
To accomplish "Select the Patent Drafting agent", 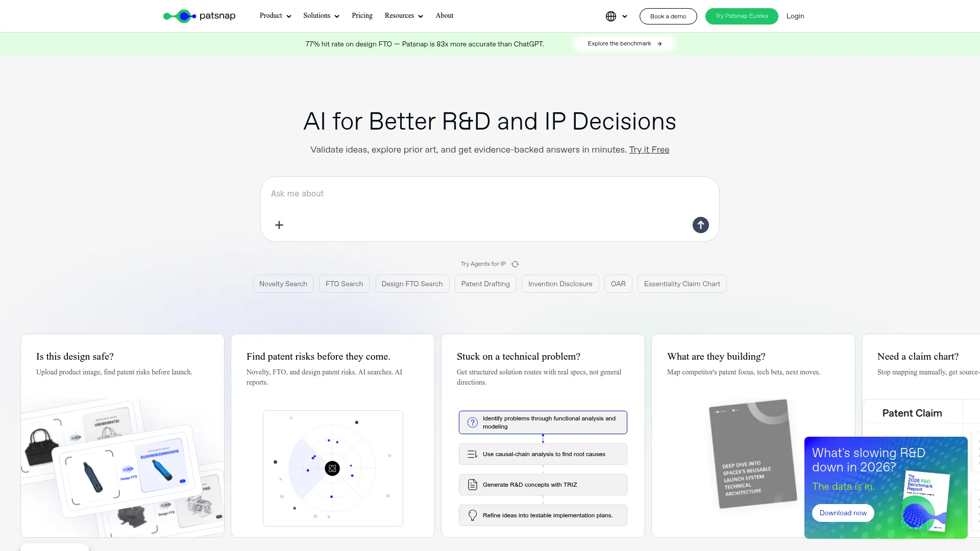I will click(x=485, y=284).
